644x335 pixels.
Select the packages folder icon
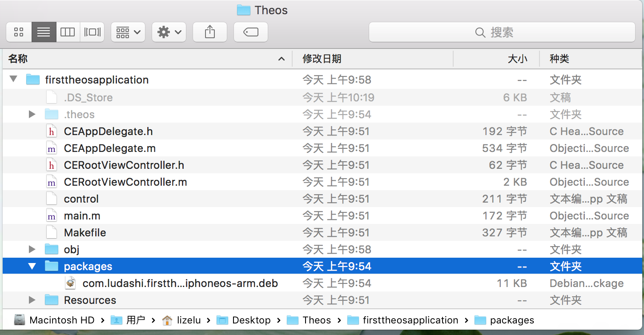pos(52,266)
